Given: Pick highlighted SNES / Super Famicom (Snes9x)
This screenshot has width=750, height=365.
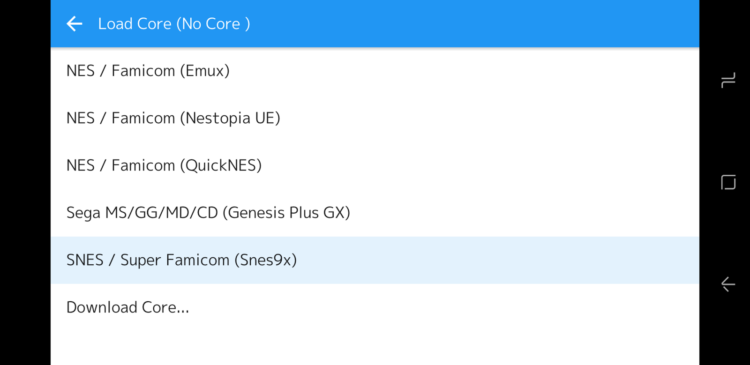Looking at the screenshot, I should tap(375, 260).
